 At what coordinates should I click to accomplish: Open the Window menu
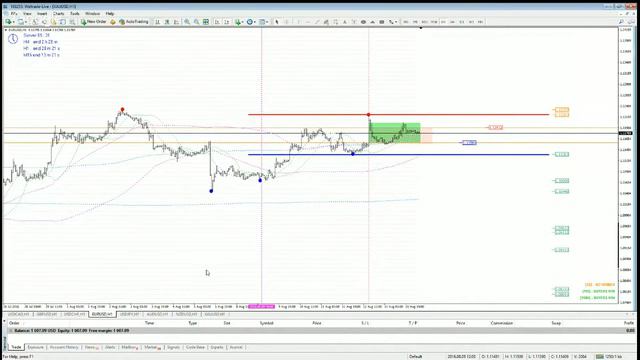92,13
